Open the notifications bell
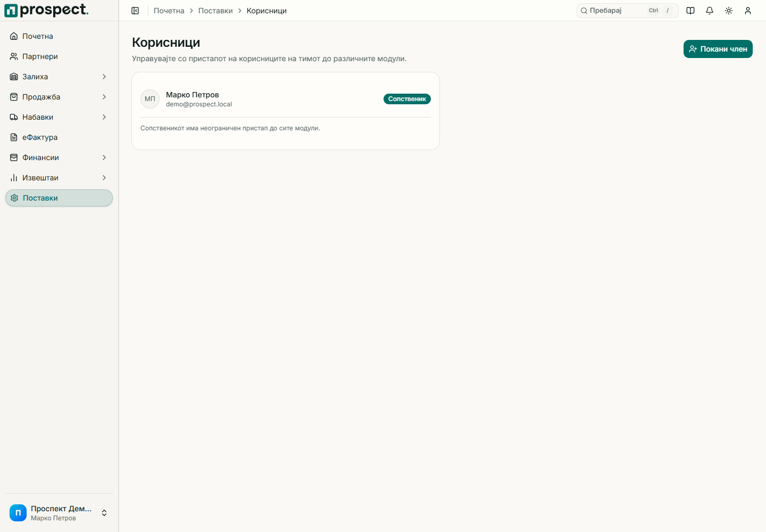The height and width of the screenshot is (532, 766). pyautogui.click(x=710, y=11)
